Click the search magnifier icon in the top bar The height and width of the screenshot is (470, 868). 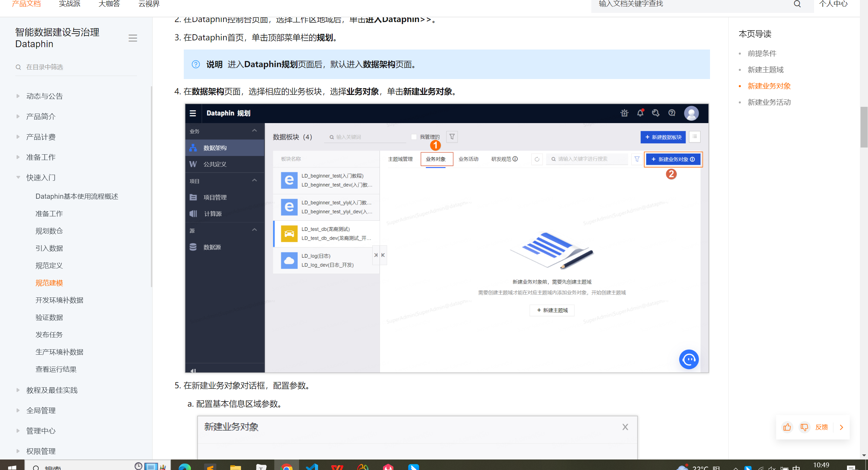[x=797, y=4]
